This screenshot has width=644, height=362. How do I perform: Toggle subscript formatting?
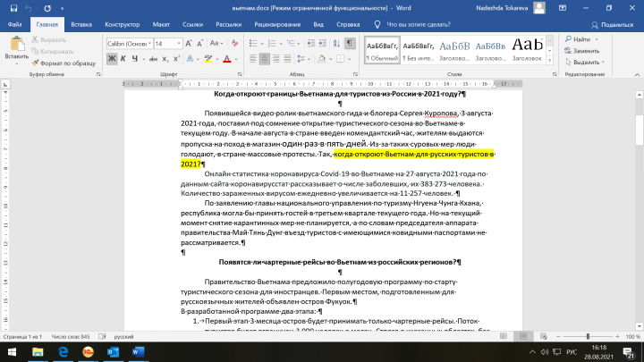tap(165, 59)
